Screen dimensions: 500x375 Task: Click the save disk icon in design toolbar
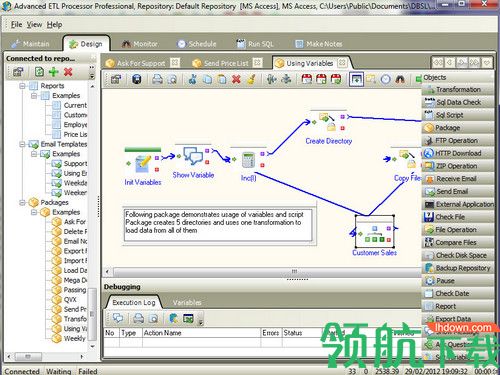point(137,79)
